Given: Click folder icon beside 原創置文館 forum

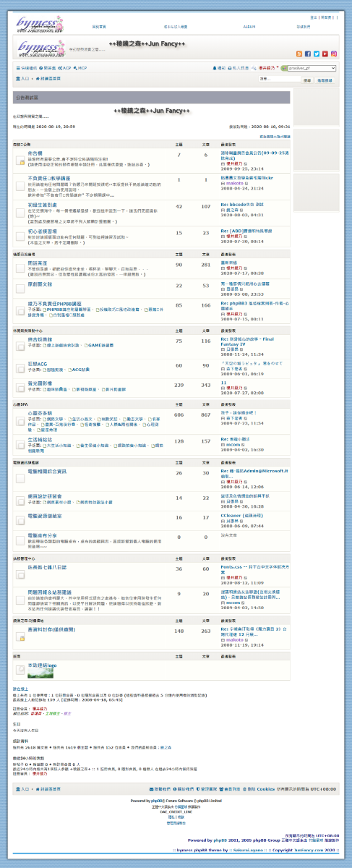Looking at the screenshot, I should coord(20,289).
